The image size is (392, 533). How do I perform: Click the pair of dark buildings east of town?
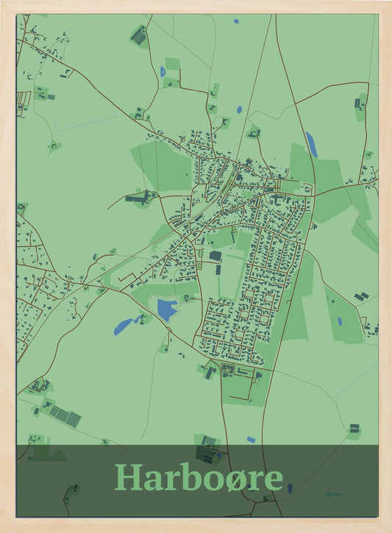click(x=361, y=296)
